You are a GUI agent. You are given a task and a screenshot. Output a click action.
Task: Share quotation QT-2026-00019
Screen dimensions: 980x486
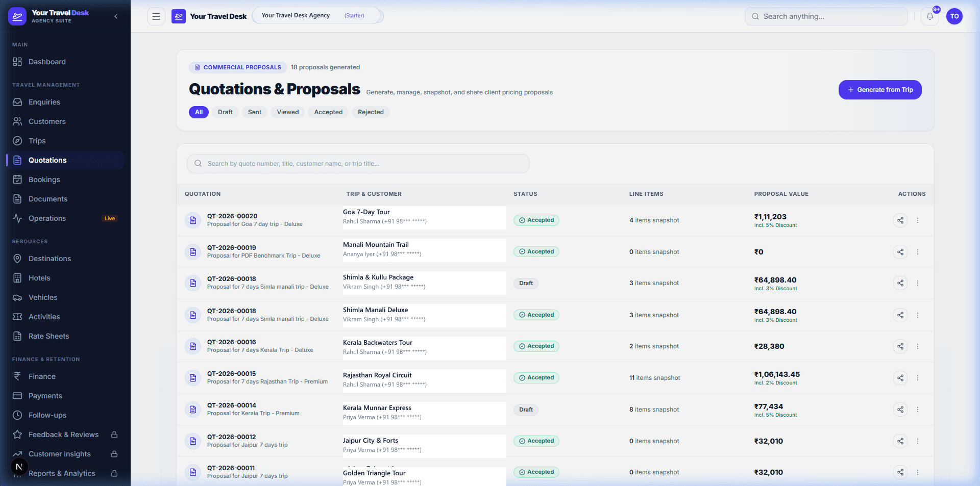(900, 252)
